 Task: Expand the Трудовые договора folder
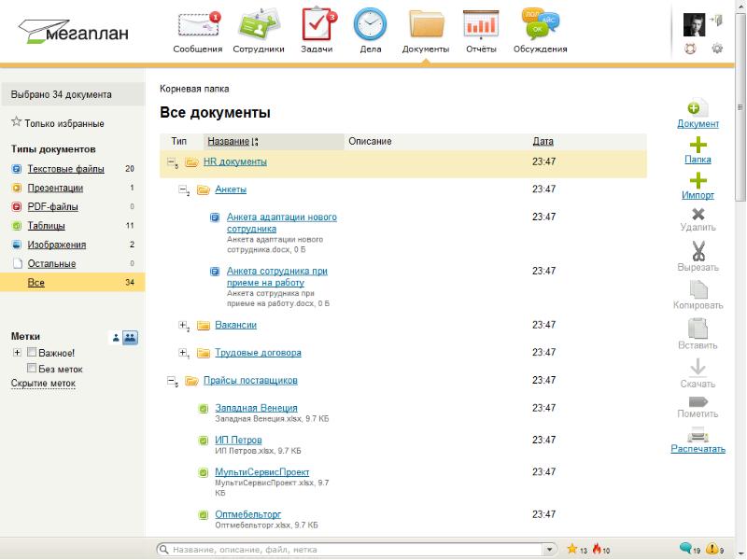click(183, 354)
